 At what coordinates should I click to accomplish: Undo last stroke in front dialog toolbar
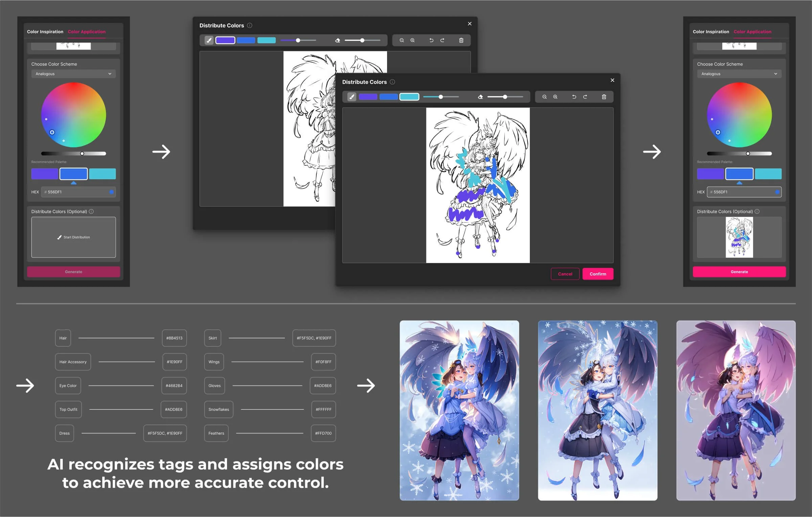point(574,97)
